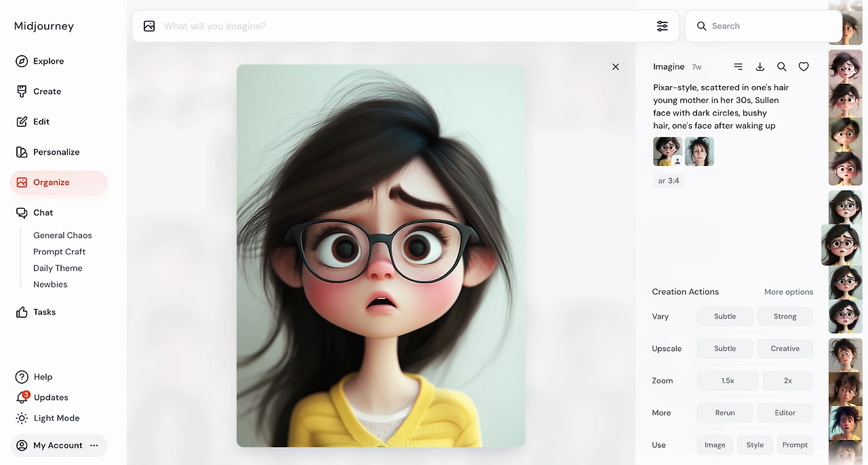The image size is (868, 465).
Task: Click the main generated cartoon image
Action: 380,256
